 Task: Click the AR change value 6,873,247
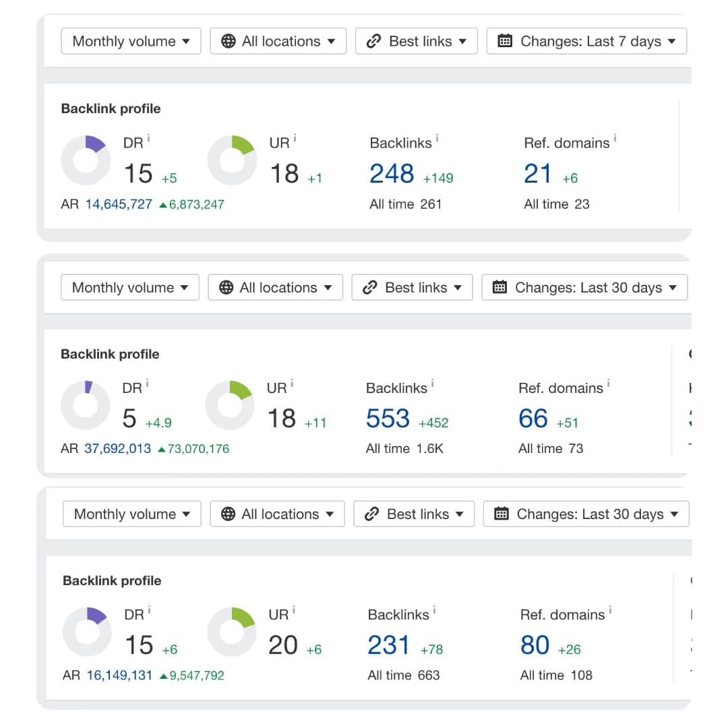click(x=191, y=204)
